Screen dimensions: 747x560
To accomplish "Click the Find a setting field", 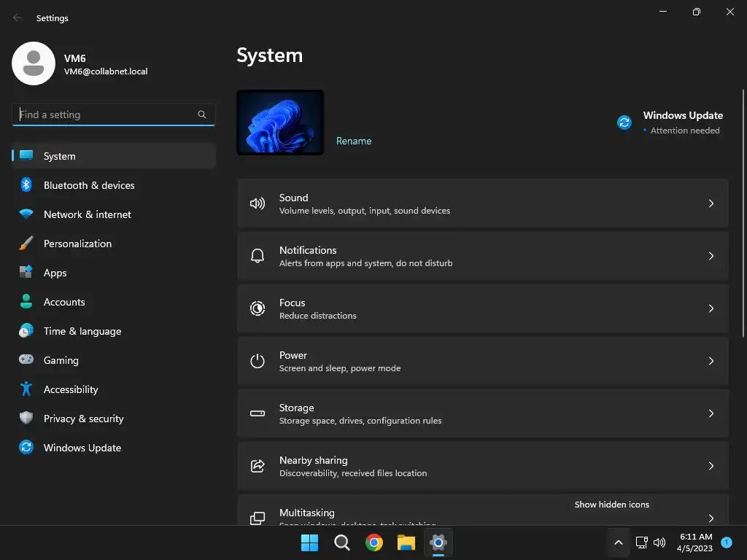I will click(x=113, y=114).
